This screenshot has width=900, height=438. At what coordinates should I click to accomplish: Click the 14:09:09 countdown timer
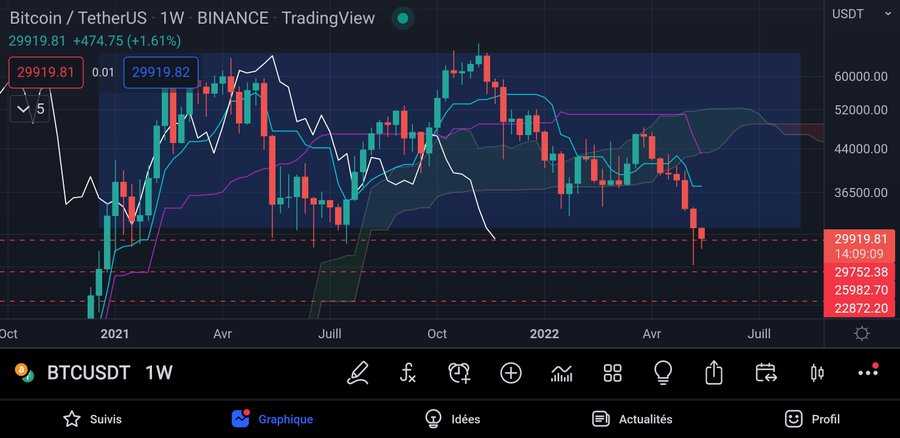point(859,254)
